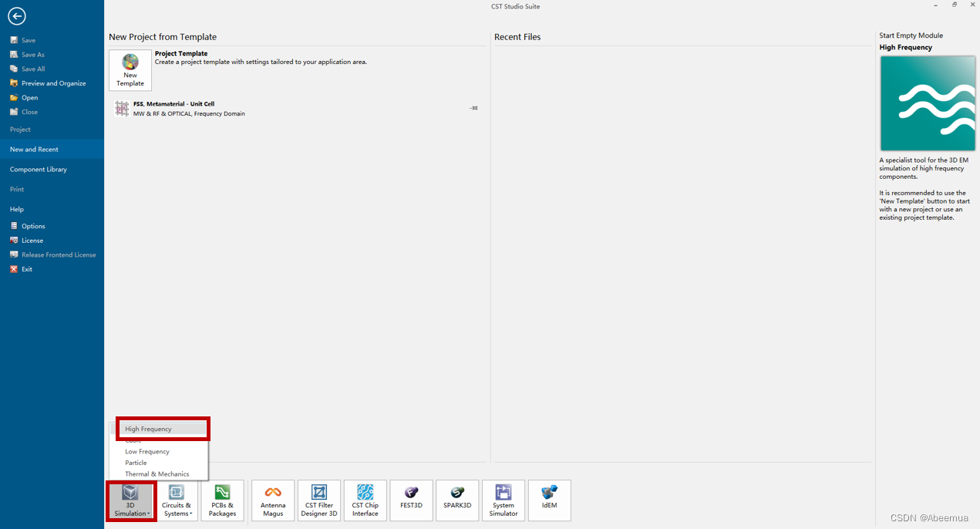Screen dimensions: 980x529
Task: Open the CST Chip Interface module
Action: 365,500
